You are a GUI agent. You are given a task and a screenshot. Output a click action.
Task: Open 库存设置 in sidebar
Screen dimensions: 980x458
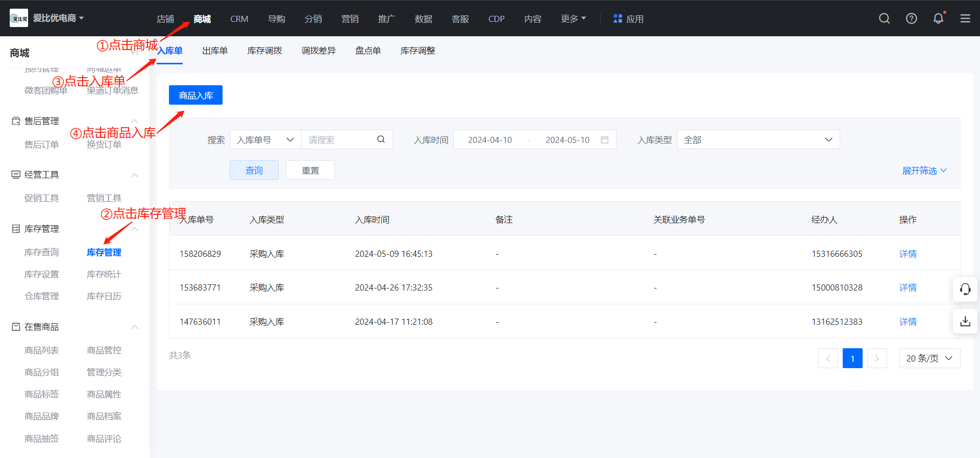pyautogui.click(x=42, y=274)
